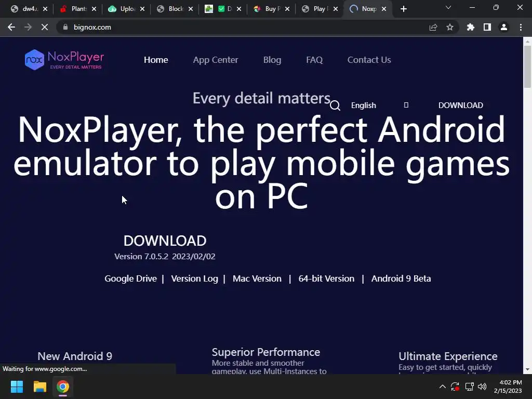Open the Google Drive download link

point(130,278)
